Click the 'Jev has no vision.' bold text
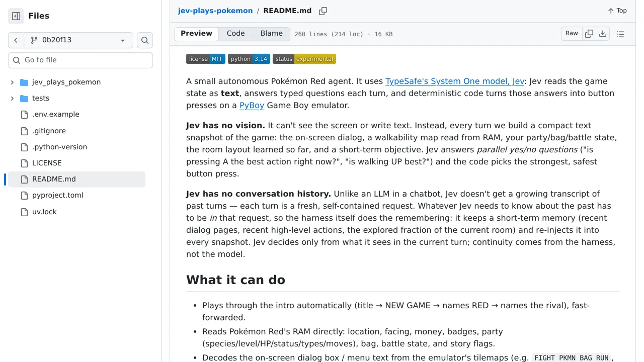 [225, 125]
